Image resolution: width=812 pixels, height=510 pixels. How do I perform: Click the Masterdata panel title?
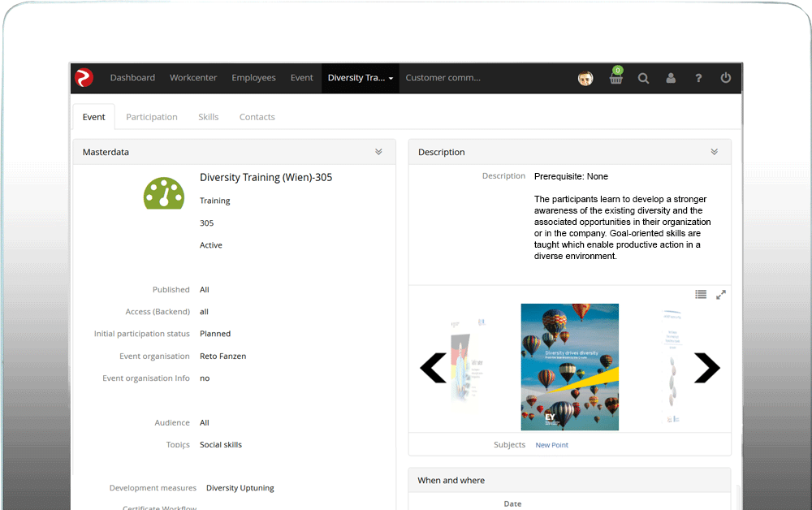(x=106, y=152)
